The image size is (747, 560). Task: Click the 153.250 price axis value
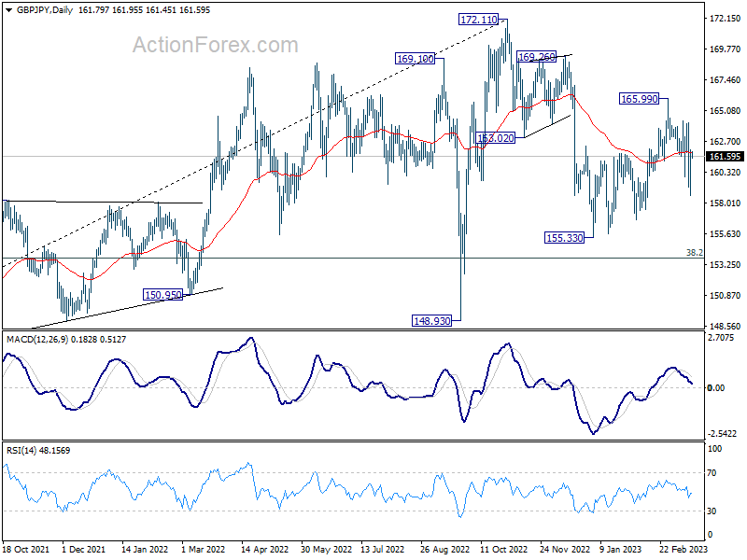(x=726, y=264)
